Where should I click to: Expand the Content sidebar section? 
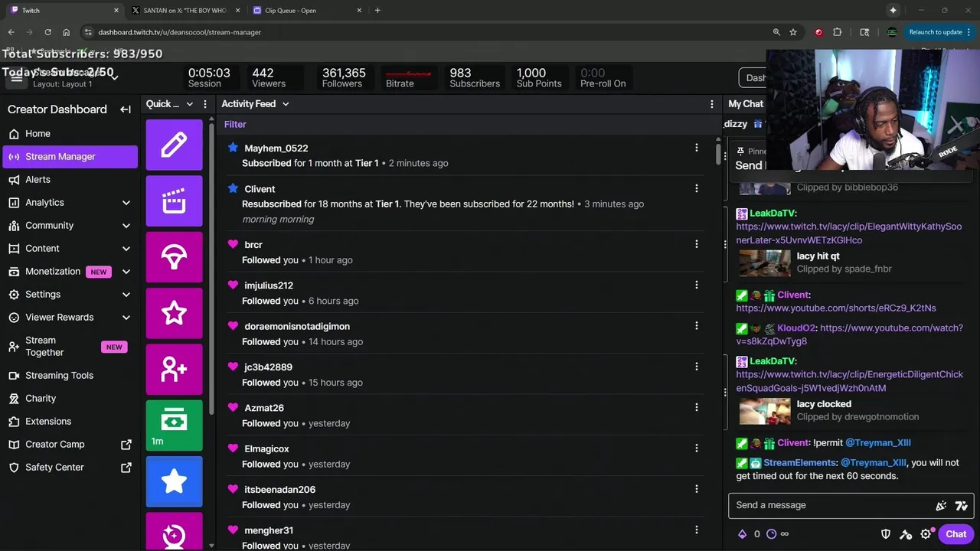[x=126, y=249]
